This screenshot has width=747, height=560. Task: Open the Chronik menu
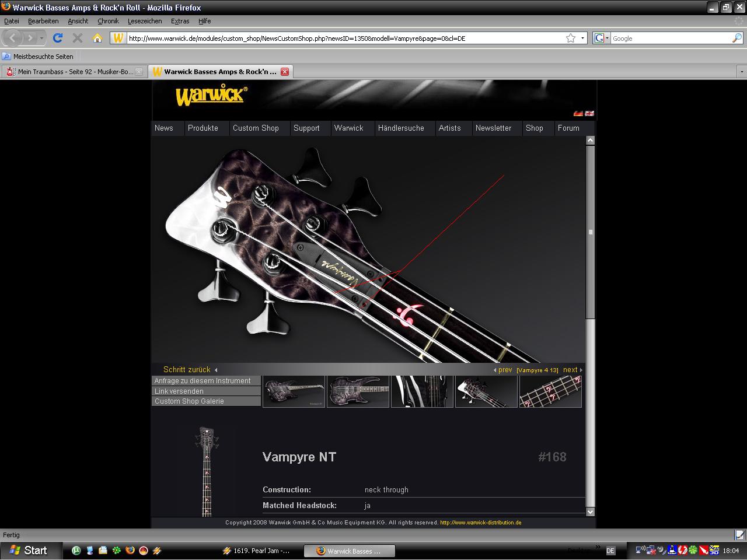[x=108, y=21]
